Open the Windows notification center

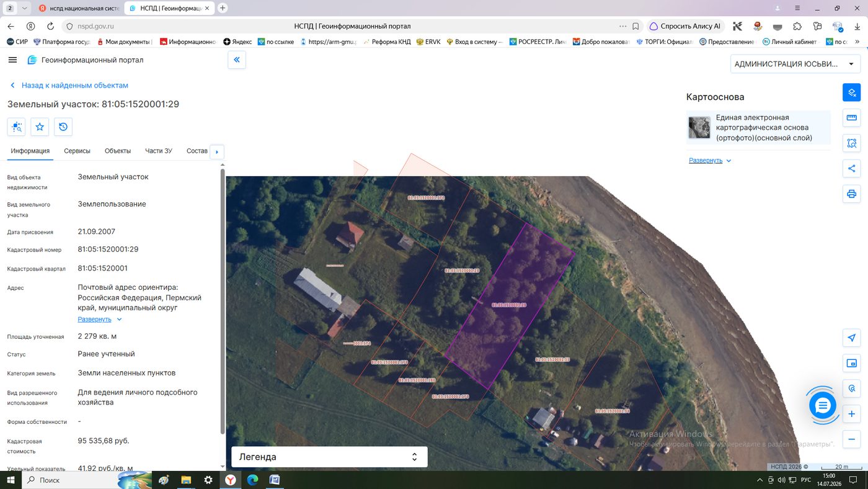tap(854, 480)
